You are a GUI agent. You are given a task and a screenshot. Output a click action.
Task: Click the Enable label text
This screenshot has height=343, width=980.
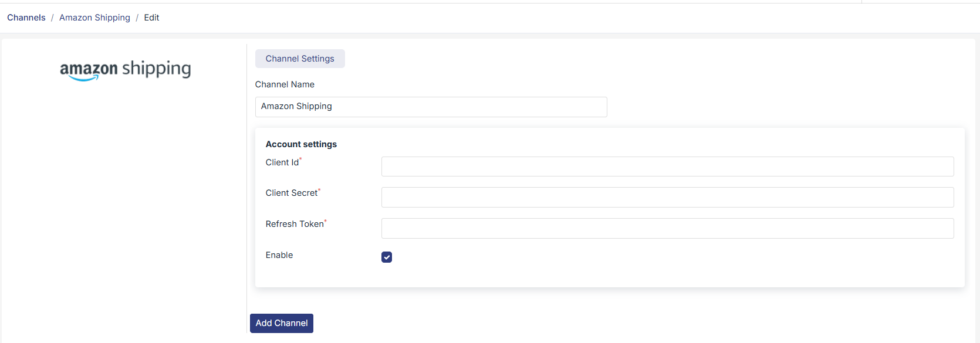point(279,255)
